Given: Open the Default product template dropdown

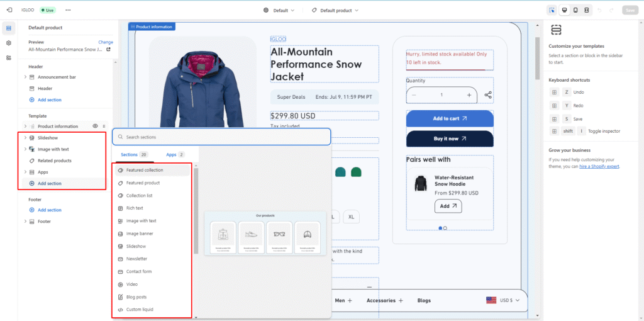Looking at the screenshot, I should pyautogui.click(x=335, y=11).
